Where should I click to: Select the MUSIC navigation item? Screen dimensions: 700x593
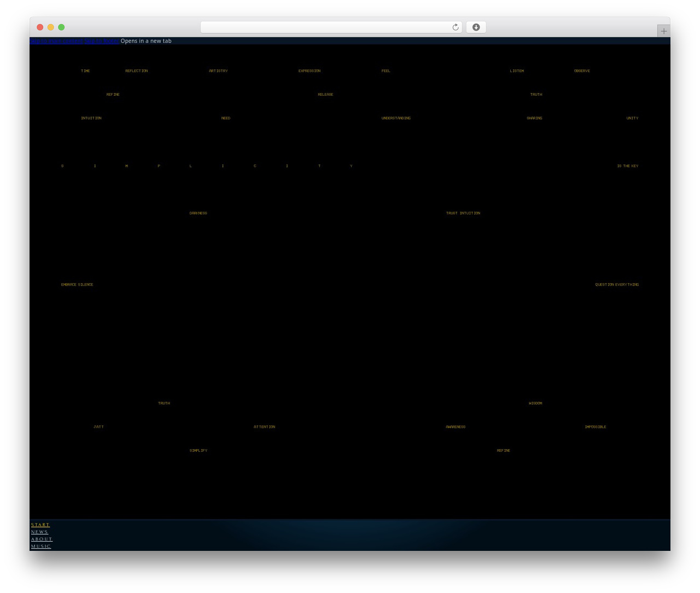click(41, 547)
